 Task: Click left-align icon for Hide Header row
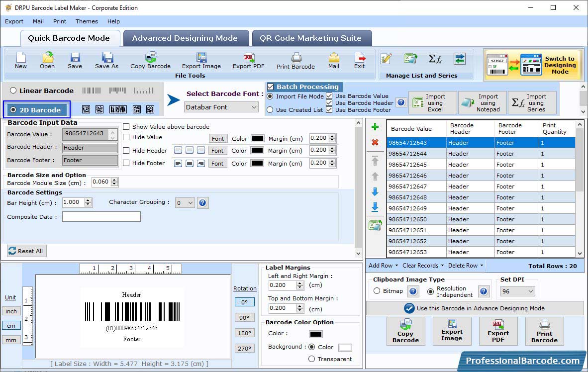178,150
